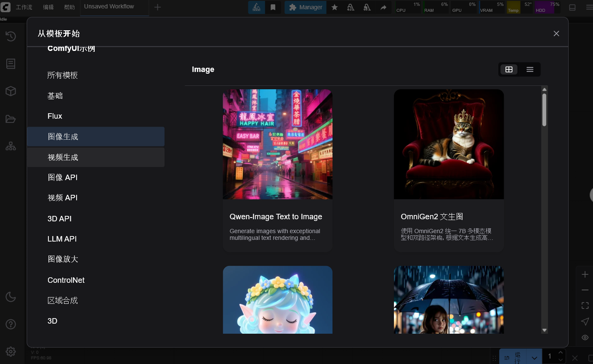593x364 pixels.
Task: Select LLM API template category
Action: [x=96, y=239]
